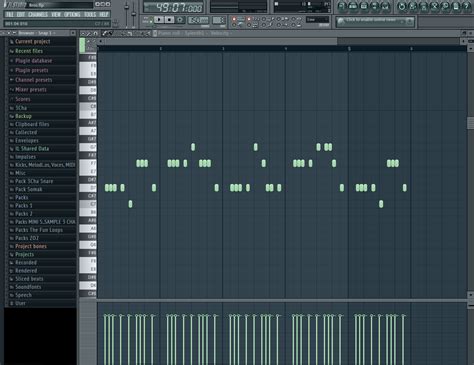Open the EDIT menu
This screenshot has height=365, width=474.
[x=21, y=14]
